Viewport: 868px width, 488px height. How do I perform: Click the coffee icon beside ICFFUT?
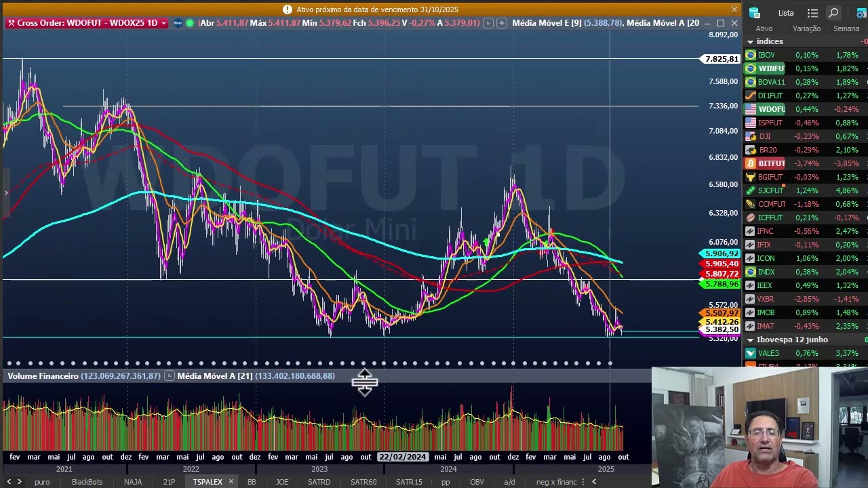pyautogui.click(x=750, y=218)
